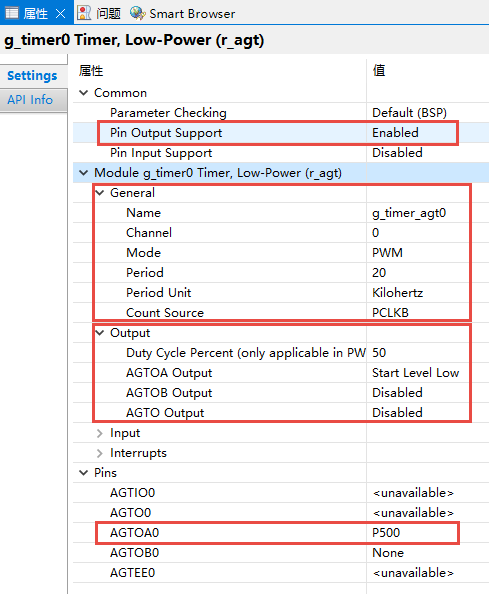Screen dimensions: 489x594
Task: Change the AGTOB0 pin value None
Action: [388, 553]
